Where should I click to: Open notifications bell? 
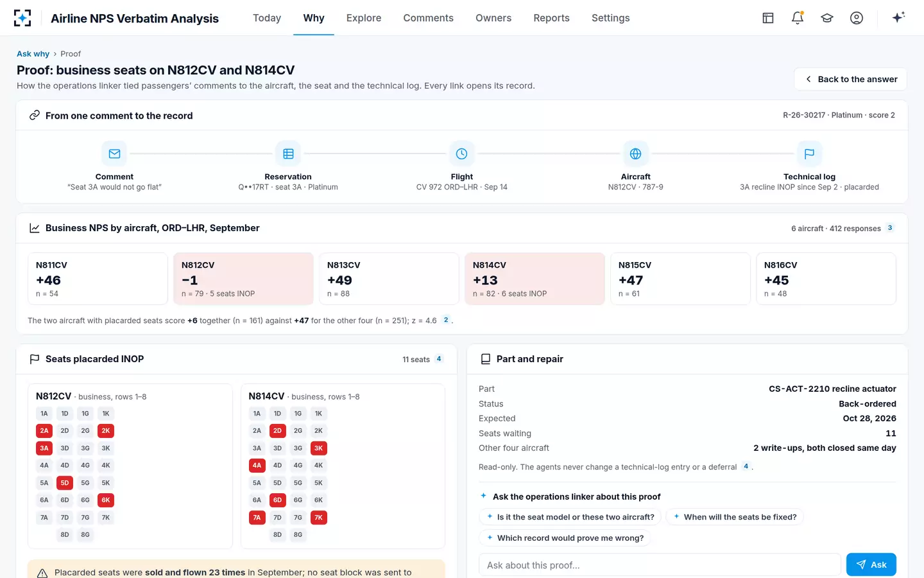798,18
